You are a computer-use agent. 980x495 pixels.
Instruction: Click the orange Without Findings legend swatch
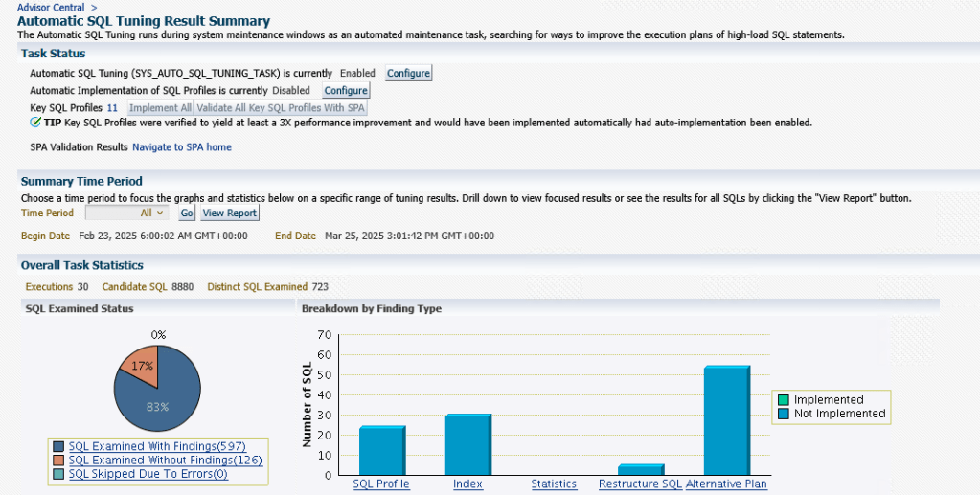click(x=59, y=460)
